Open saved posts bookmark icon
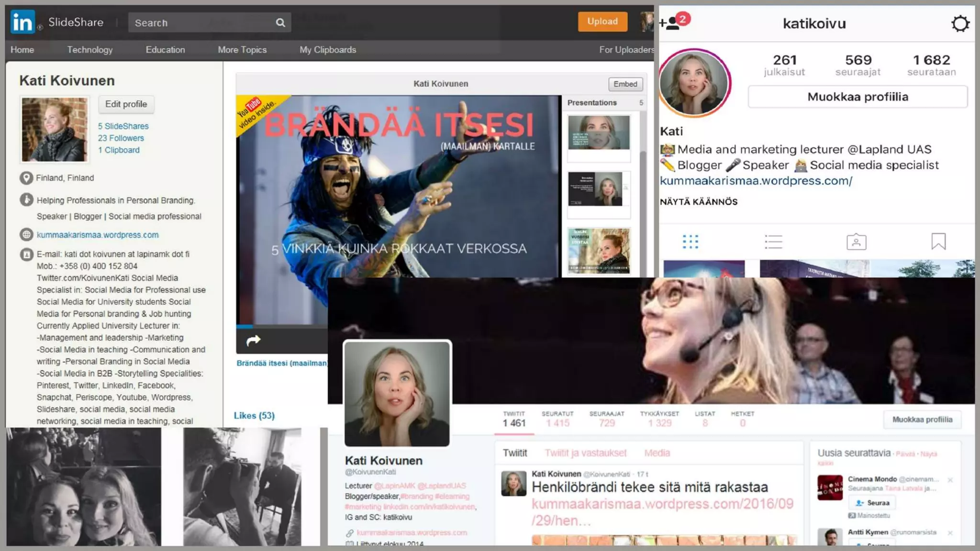Viewport: 980px width, 551px height. pyautogui.click(x=938, y=242)
